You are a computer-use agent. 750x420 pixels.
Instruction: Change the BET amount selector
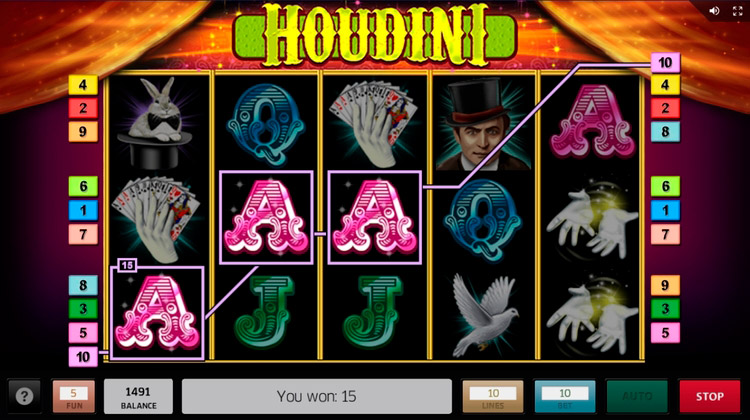click(x=565, y=396)
